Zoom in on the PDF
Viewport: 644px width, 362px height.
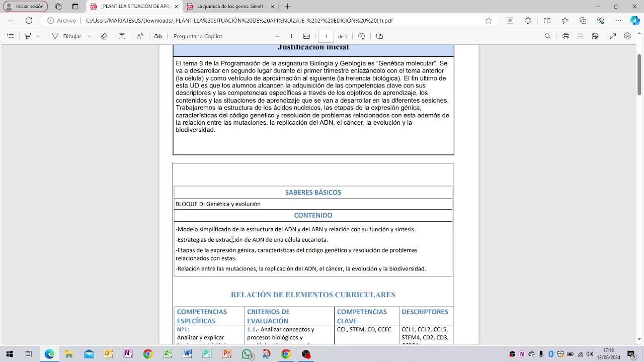pos(291,36)
